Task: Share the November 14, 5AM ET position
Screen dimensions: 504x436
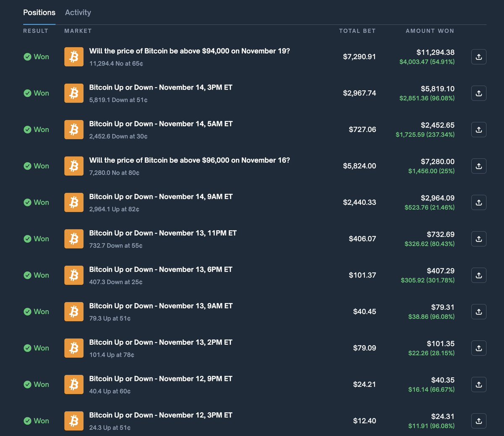Action: click(479, 129)
